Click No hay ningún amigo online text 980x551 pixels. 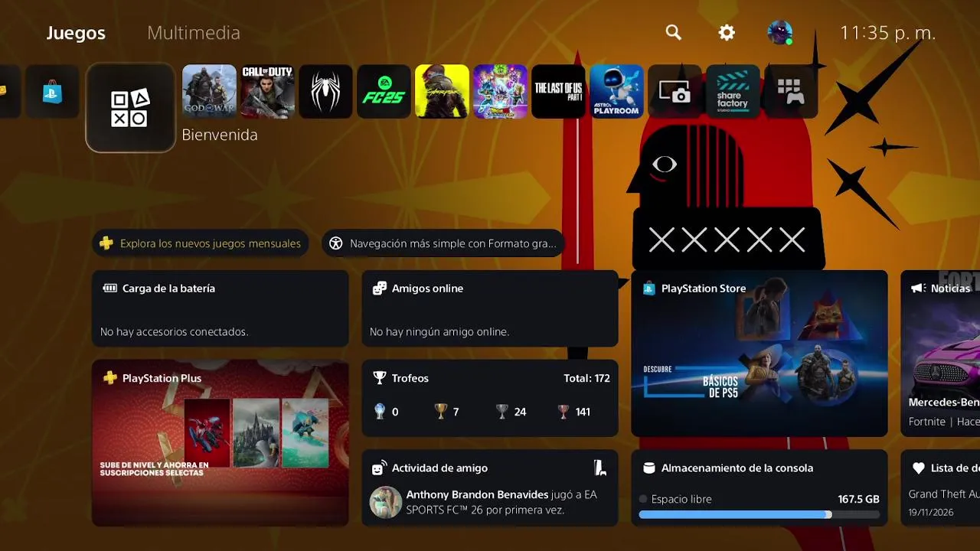click(x=439, y=331)
